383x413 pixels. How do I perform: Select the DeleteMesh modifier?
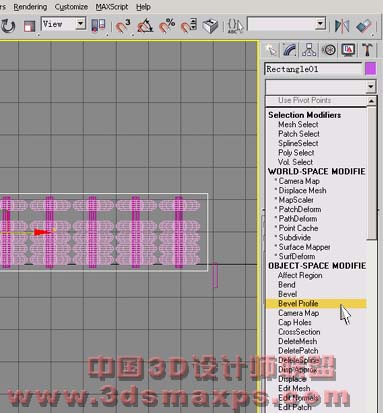click(297, 341)
